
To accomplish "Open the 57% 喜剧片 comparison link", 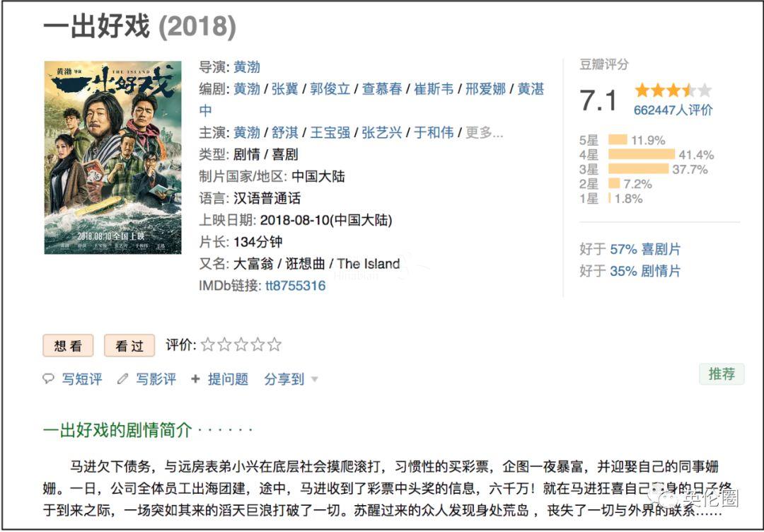I will click(644, 249).
